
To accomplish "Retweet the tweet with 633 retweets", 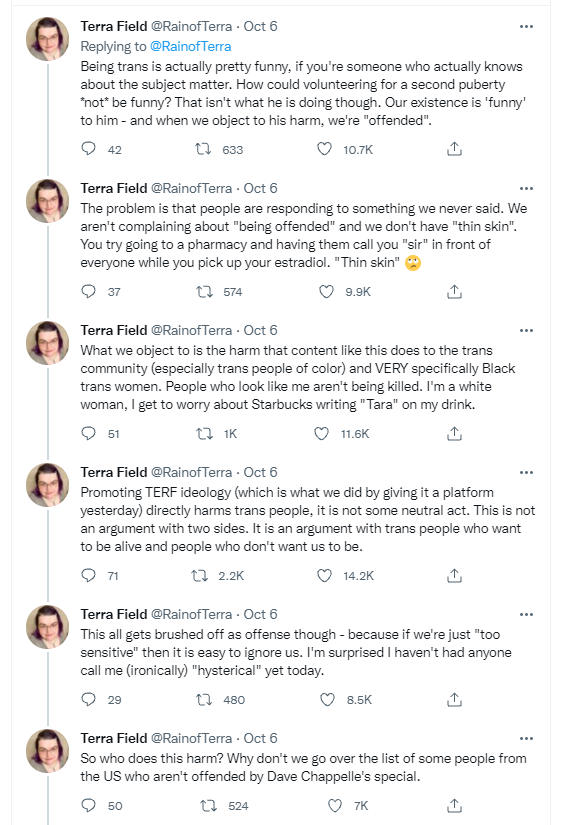I will 203,149.
